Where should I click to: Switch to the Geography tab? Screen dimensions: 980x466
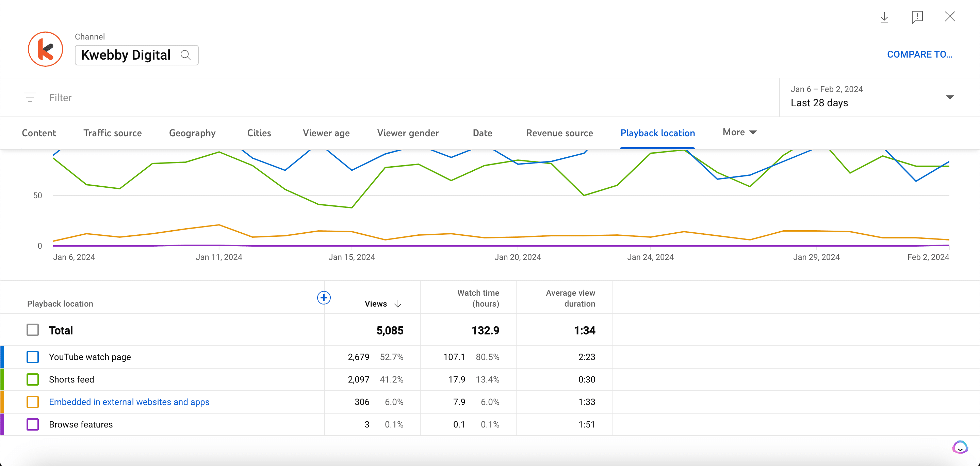[192, 133]
